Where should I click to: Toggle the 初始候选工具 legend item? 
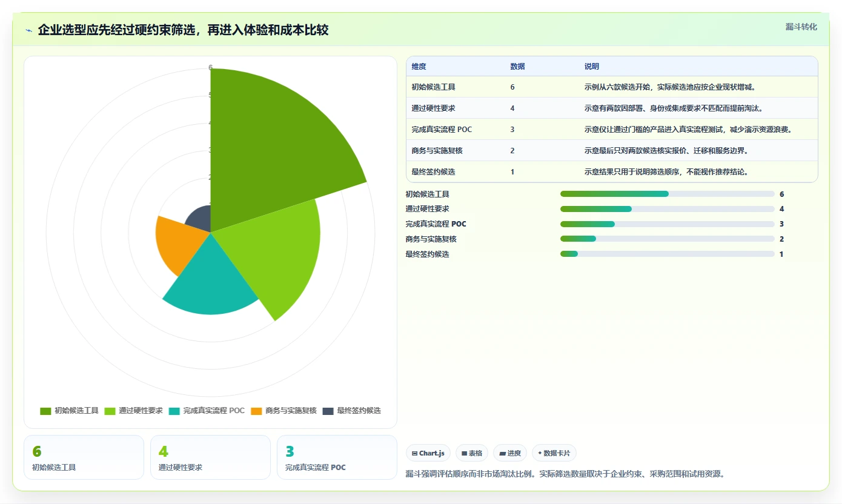tap(69, 411)
